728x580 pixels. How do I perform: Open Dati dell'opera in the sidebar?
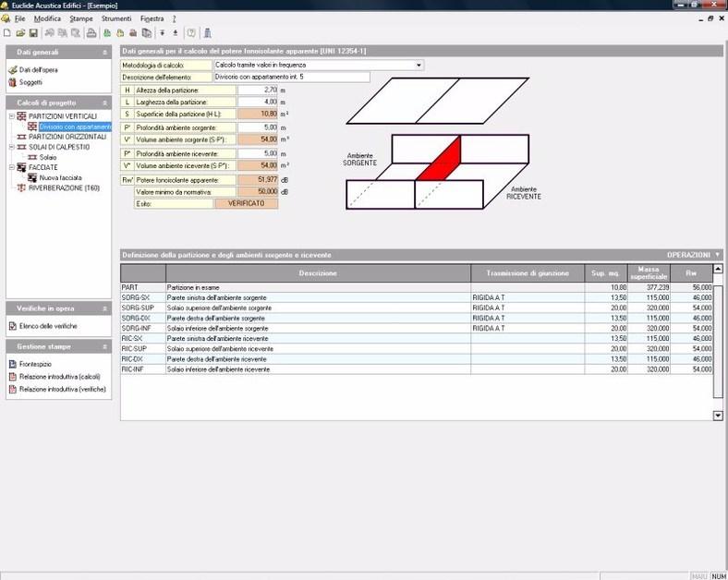pyautogui.click(x=38, y=69)
